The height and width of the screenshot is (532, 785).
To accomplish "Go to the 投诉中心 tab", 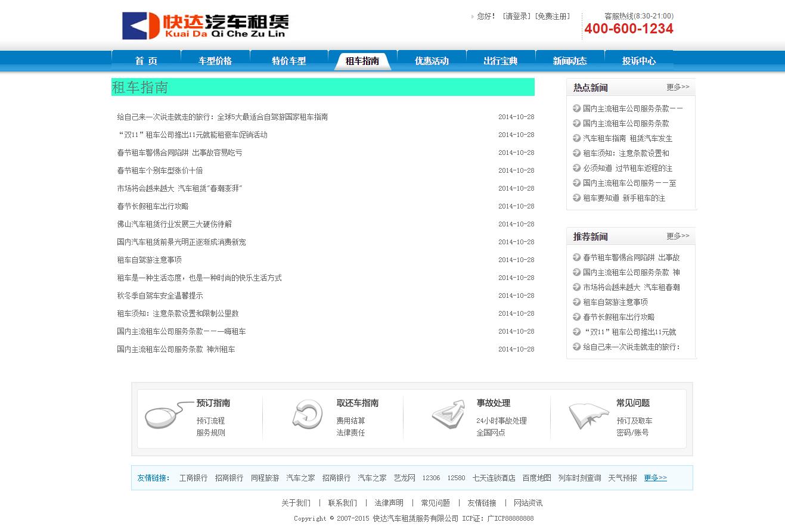I will [x=638, y=61].
